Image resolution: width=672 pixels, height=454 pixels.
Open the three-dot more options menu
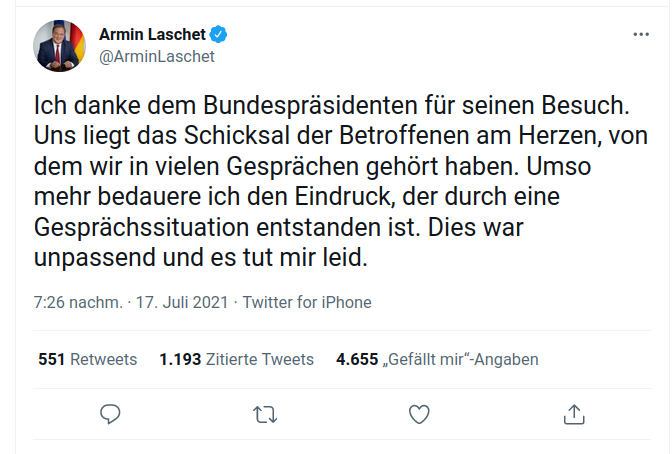pos(642,35)
